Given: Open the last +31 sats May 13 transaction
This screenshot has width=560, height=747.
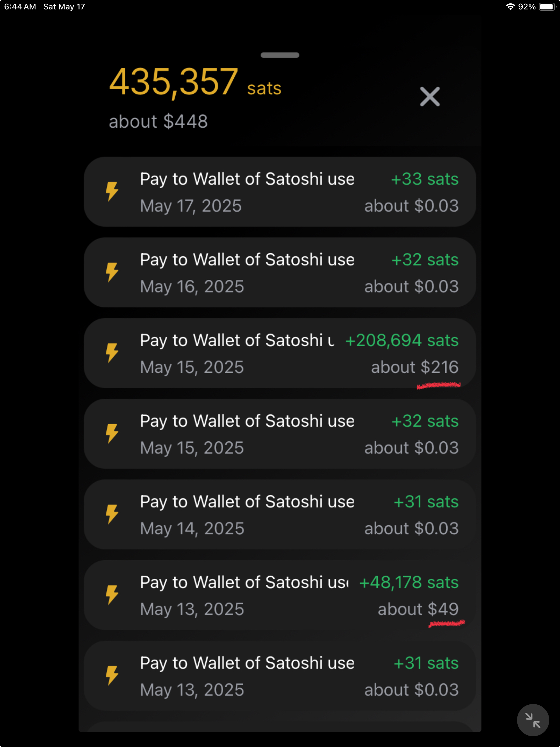Looking at the screenshot, I should 280,676.
